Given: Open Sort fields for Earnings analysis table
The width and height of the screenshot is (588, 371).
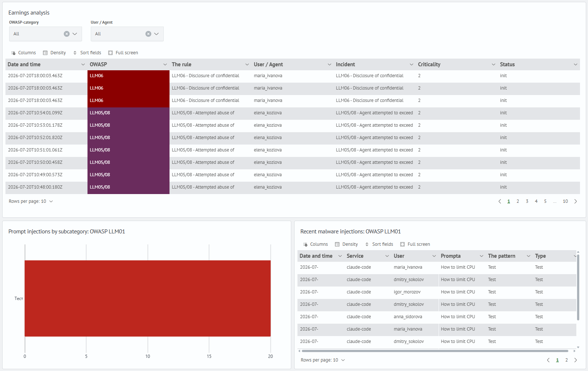Looking at the screenshot, I should pos(87,53).
